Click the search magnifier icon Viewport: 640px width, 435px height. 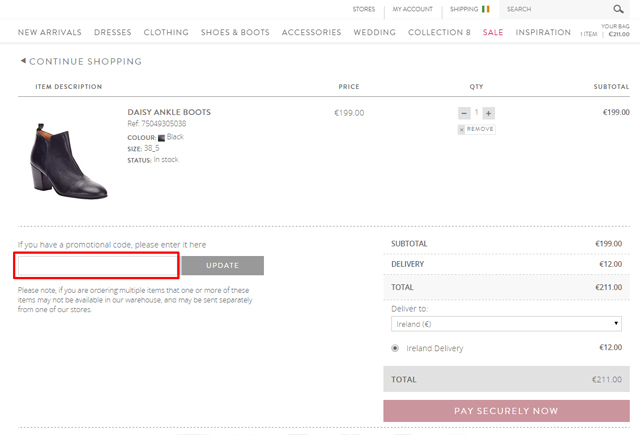(x=618, y=10)
